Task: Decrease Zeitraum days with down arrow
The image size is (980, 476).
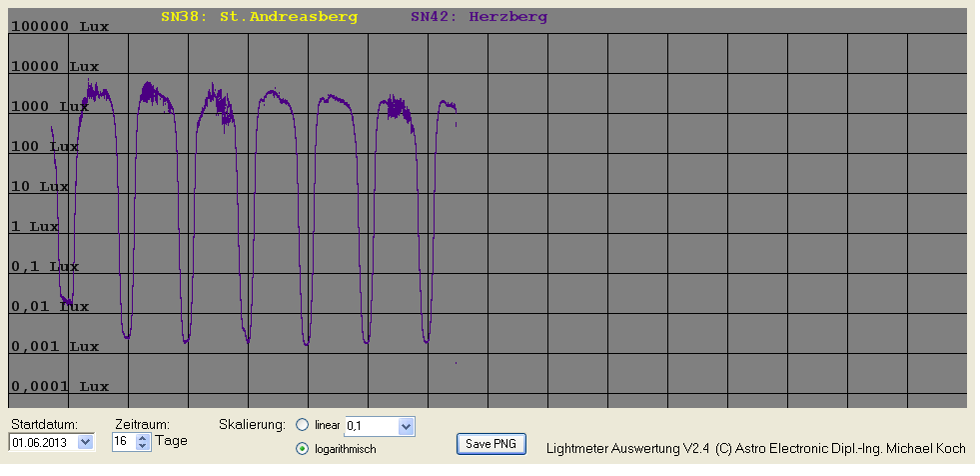Action: [x=143, y=446]
